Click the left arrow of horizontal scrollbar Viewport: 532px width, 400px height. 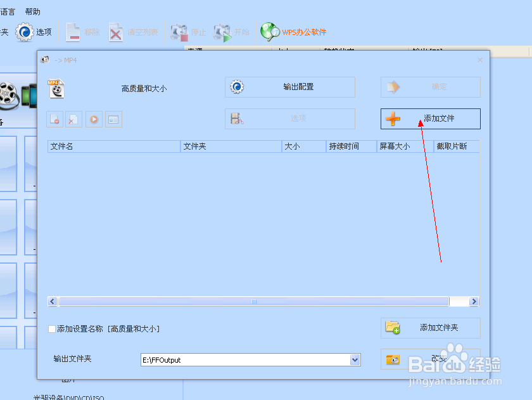coord(52,302)
